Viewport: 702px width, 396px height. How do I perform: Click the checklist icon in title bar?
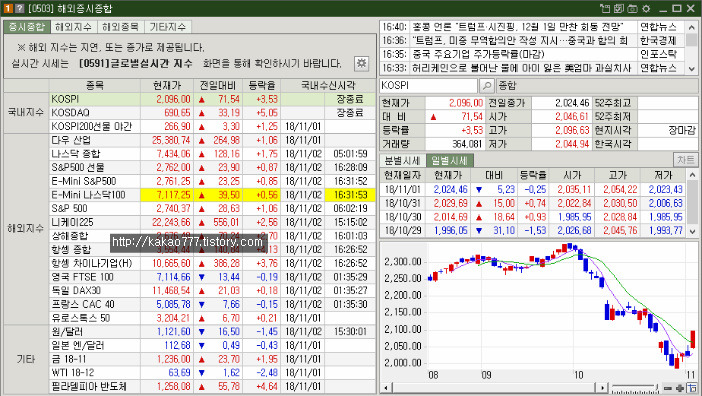(x=619, y=8)
